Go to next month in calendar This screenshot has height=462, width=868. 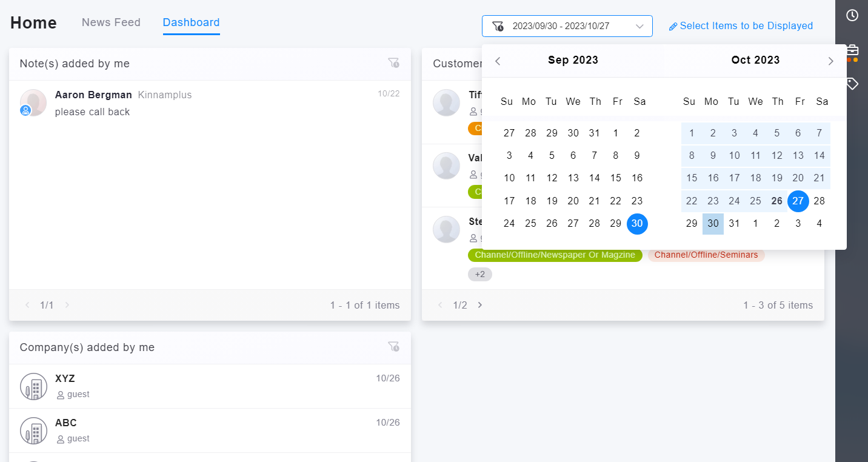(830, 61)
